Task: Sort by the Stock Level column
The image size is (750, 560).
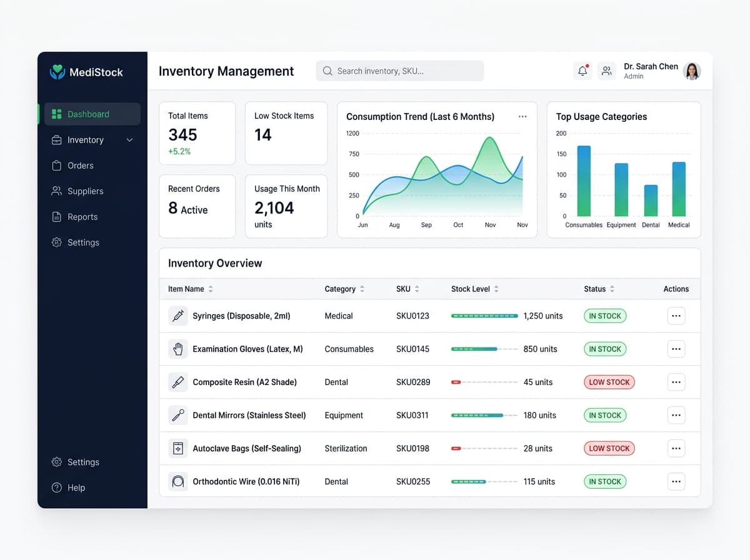Action: point(496,289)
